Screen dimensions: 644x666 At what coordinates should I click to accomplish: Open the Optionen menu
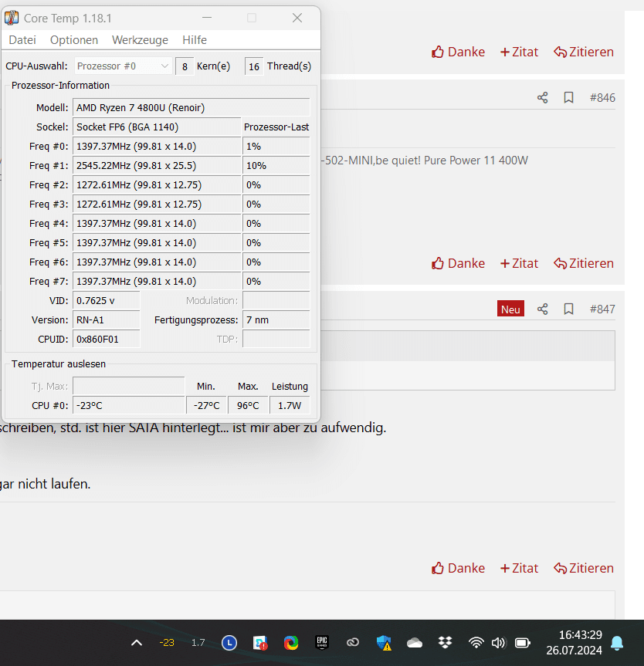pos(74,40)
